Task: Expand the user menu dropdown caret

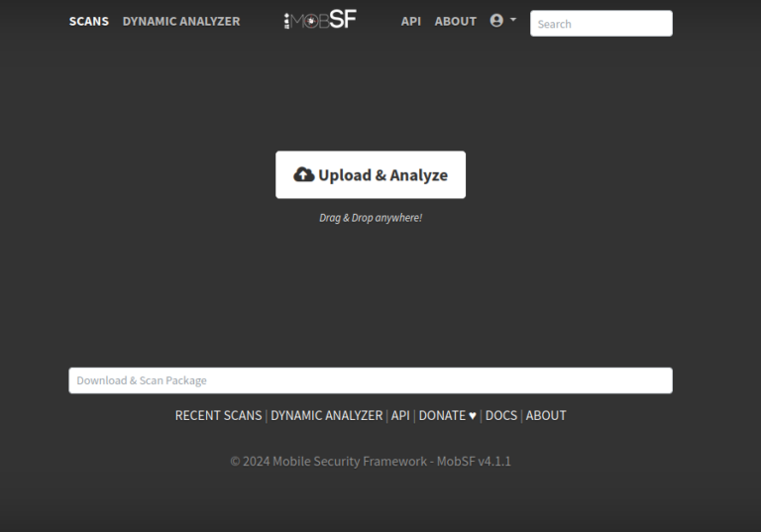Action: tap(513, 20)
